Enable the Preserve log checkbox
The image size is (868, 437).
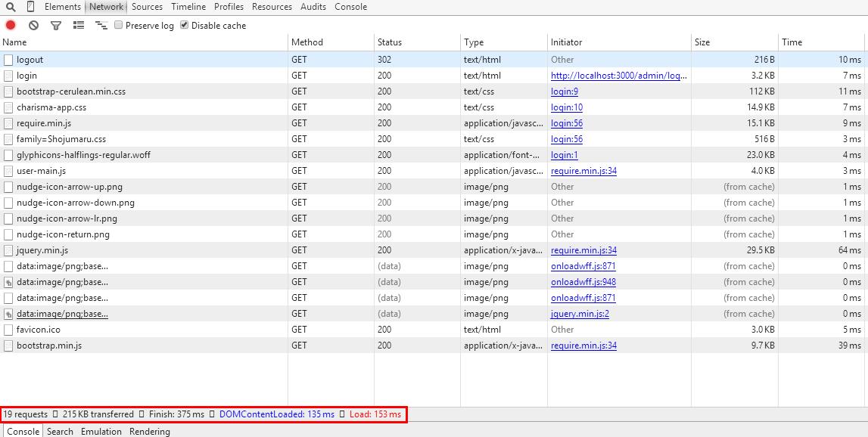point(119,25)
